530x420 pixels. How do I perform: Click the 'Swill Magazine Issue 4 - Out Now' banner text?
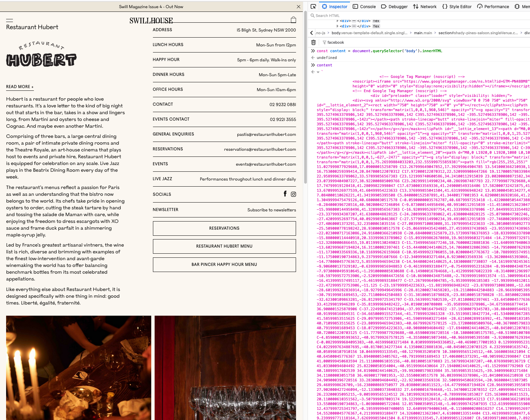[151, 7]
